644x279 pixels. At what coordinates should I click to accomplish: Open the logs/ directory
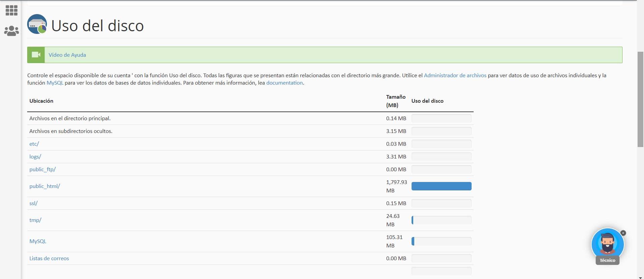tap(35, 157)
